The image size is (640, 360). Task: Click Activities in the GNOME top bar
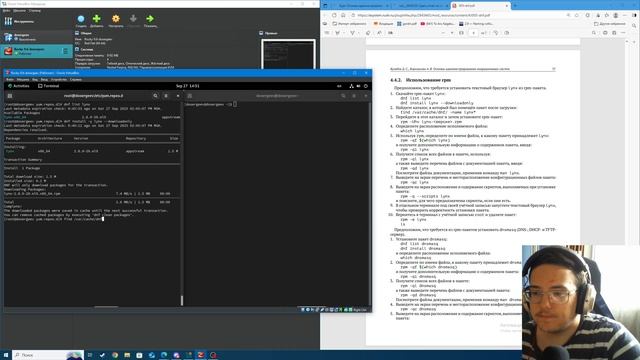coord(19,86)
